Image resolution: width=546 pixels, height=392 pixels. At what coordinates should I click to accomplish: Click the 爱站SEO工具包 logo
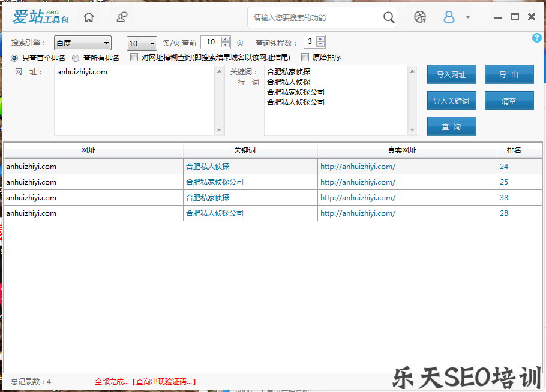pos(39,17)
